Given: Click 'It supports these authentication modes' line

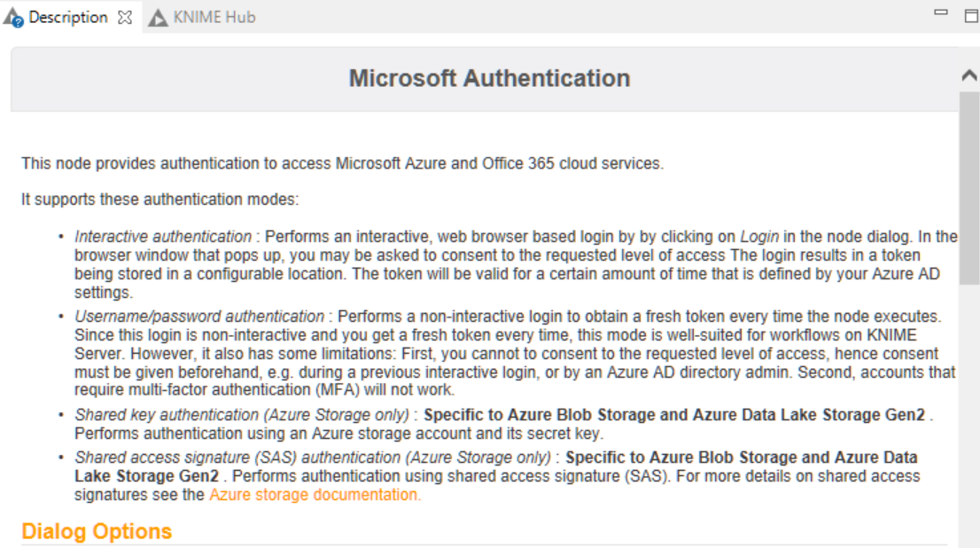Looking at the screenshot, I should tap(160, 200).
